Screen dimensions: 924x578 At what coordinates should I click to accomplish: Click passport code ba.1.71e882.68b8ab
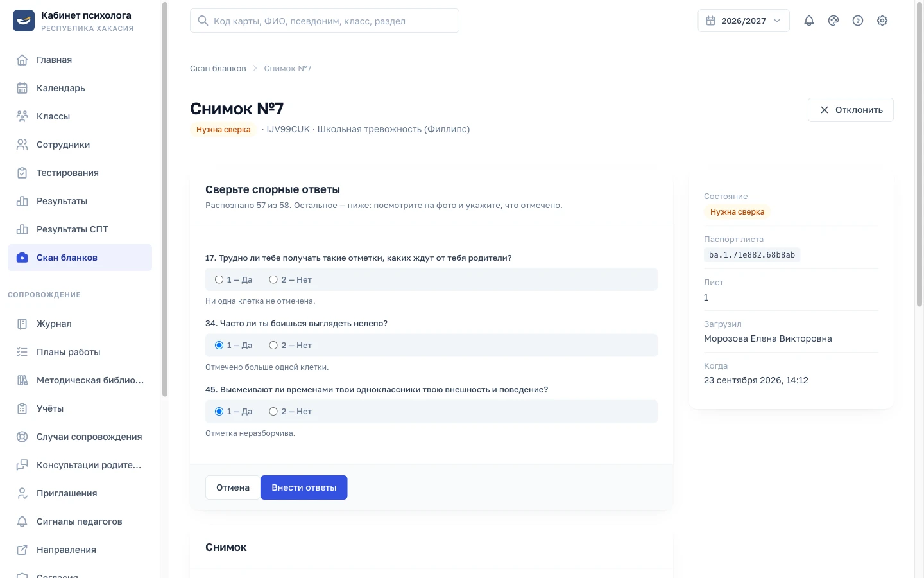tap(752, 255)
